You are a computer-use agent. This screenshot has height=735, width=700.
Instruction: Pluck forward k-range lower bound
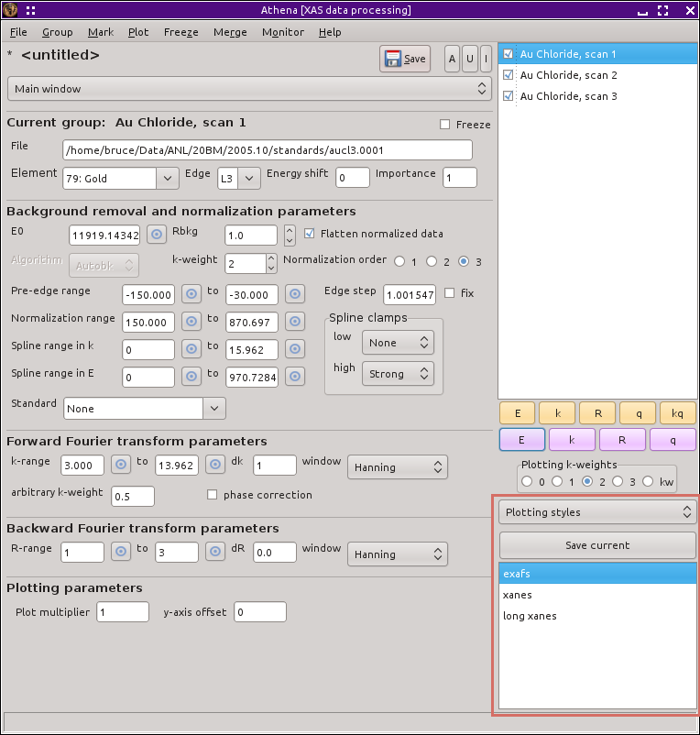pos(121,465)
